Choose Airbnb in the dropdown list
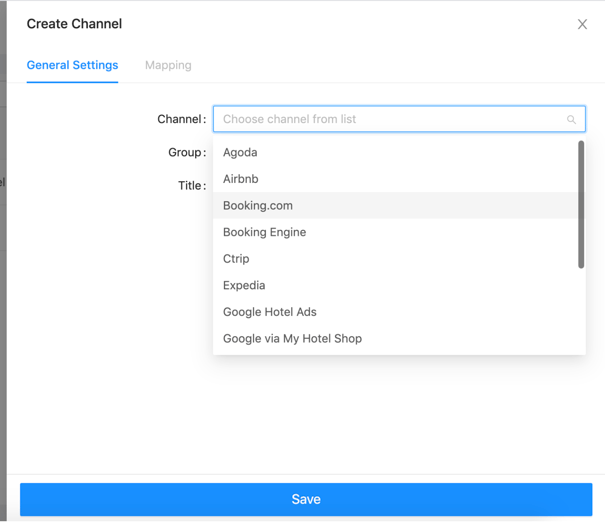Screen dimensions: 605x522 (x=395, y=179)
